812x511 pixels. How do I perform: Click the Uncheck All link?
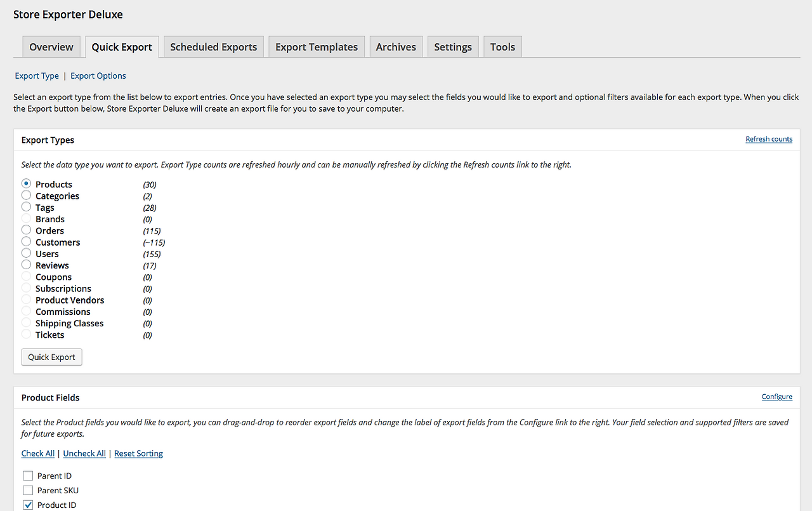point(84,453)
